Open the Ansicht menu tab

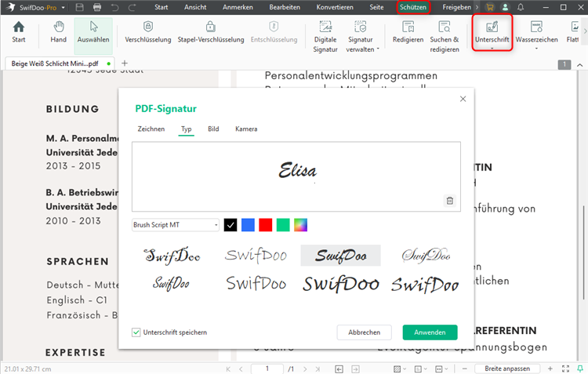click(x=195, y=7)
